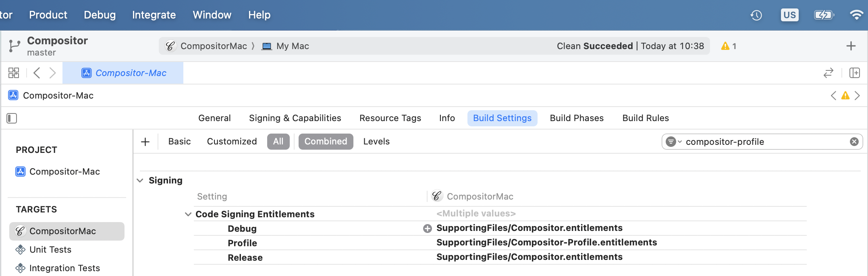Switch to the Build Phases tab
This screenshot has width=868, height=276.
[x=577, y=118]
